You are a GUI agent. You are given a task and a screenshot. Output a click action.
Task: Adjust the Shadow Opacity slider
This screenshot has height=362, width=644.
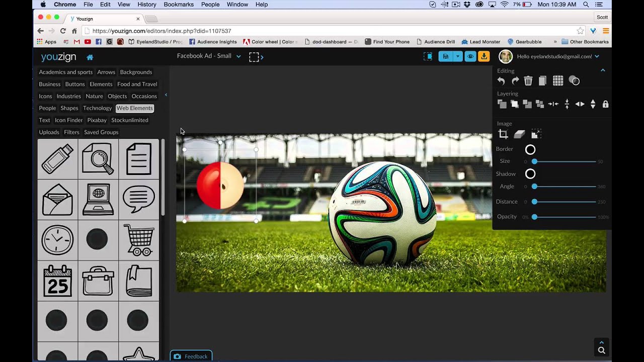[565, 217]
